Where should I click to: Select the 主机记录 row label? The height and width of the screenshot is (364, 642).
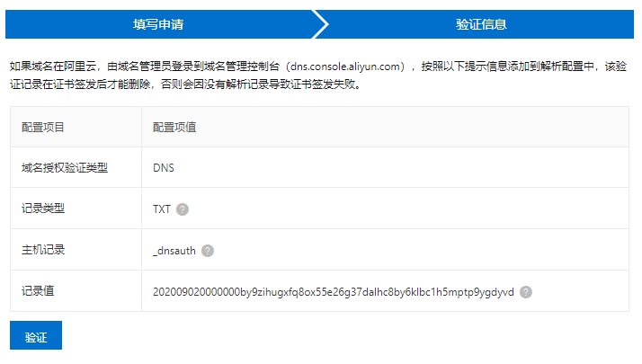pos(43,250)
